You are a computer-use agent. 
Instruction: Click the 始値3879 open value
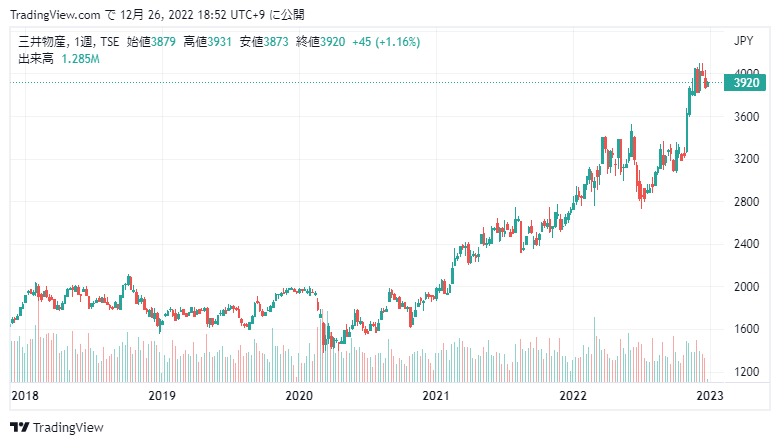coord(151,42)
